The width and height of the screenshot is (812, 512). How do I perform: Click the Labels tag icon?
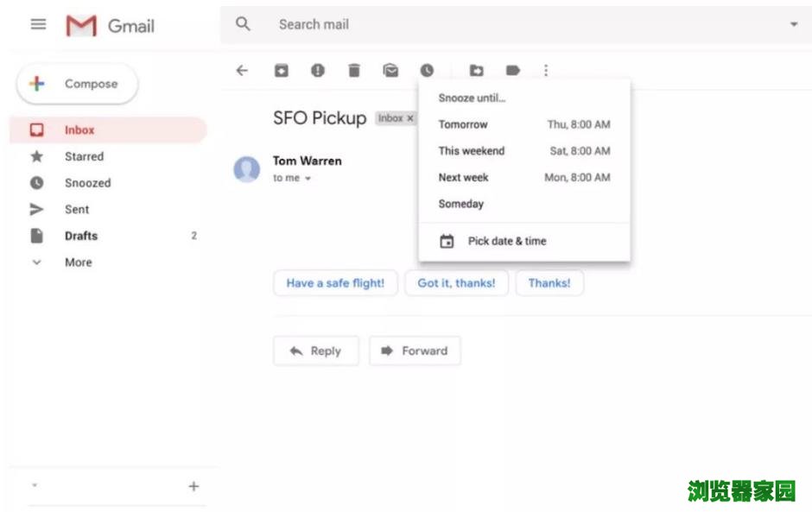[513, 71]
